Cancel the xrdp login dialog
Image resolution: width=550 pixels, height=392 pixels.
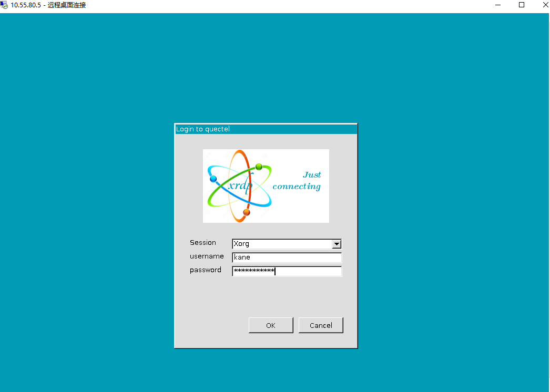point(321,325)
